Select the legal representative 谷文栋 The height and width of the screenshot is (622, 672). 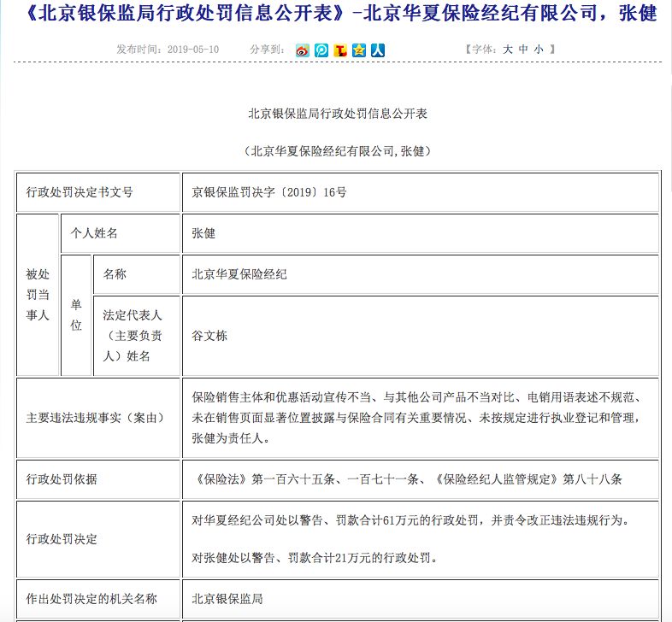pos(209,336)
